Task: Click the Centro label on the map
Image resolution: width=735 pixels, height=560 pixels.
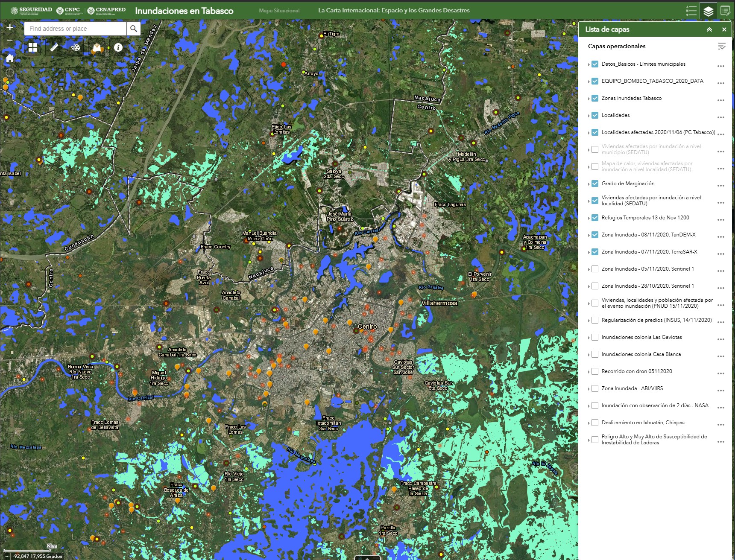Action: click(x=367, y=327)
